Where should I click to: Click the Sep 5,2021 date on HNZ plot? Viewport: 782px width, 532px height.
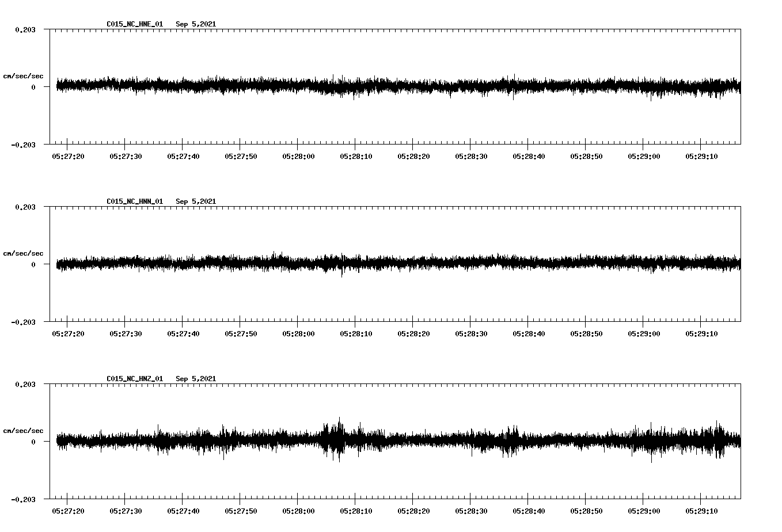pyautogui.click(x=196, y=379)
